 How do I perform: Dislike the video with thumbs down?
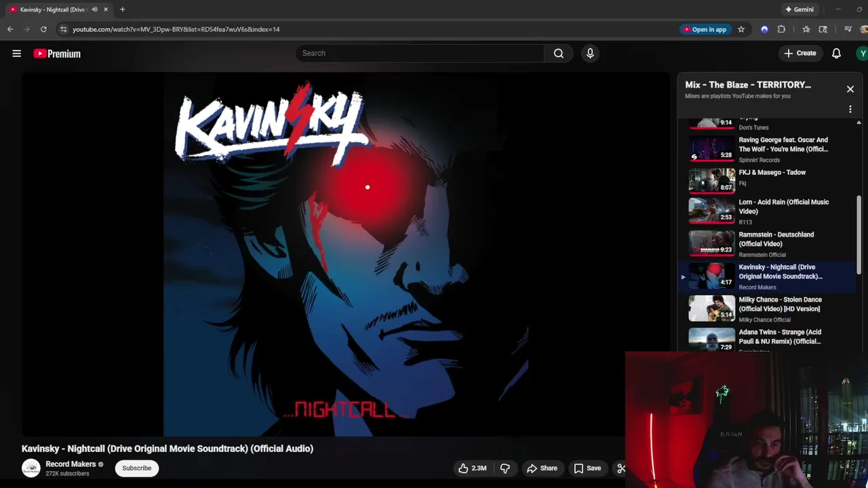point(505,468)
